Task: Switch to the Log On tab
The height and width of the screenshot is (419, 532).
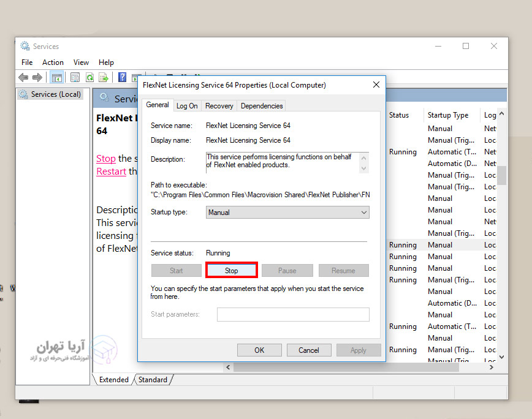Action: 187,106
